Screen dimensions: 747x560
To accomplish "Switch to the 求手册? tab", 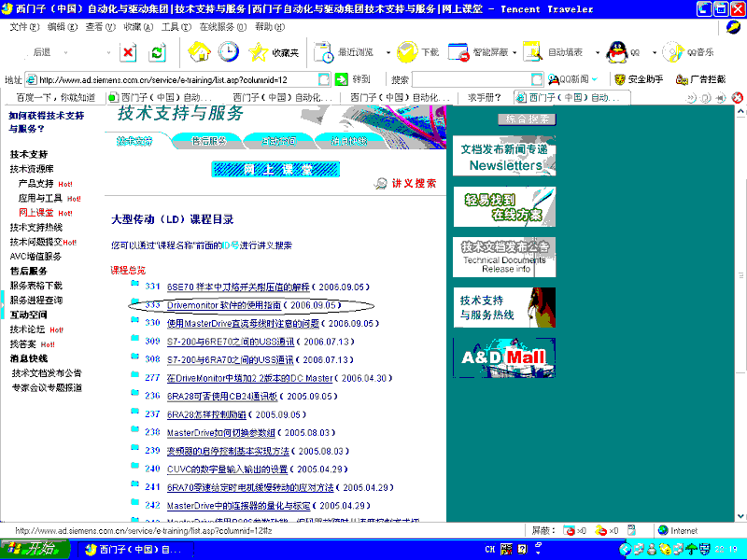I will [x=485, y=98].
